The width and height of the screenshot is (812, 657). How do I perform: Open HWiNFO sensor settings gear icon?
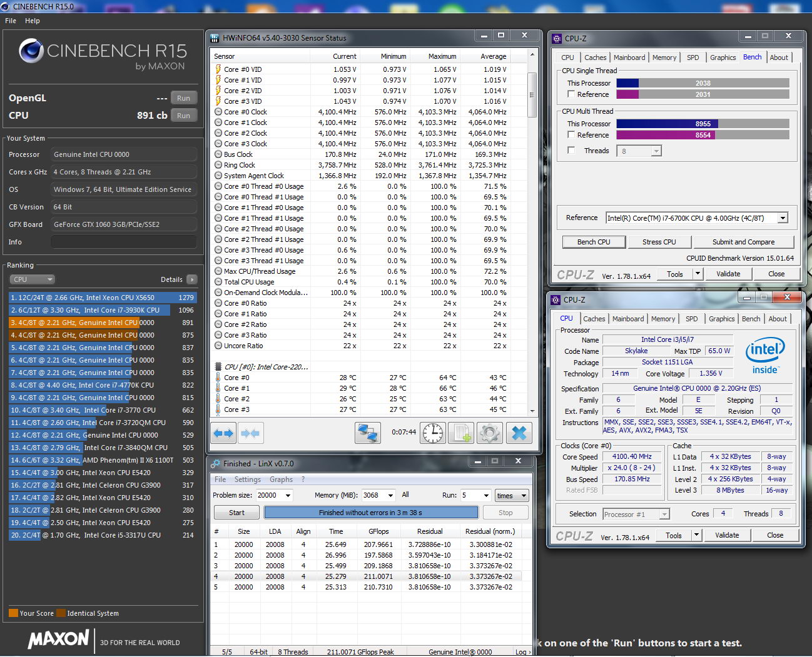[490, 433]
